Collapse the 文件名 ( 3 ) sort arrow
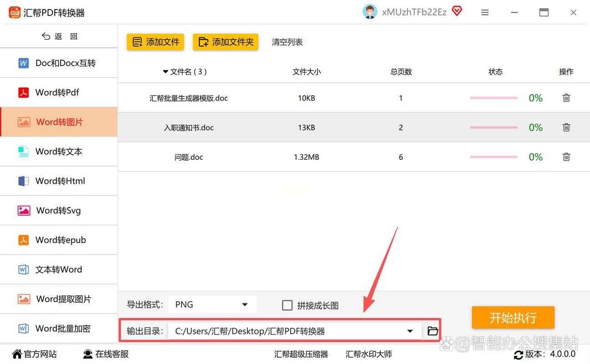 (166, 71)
